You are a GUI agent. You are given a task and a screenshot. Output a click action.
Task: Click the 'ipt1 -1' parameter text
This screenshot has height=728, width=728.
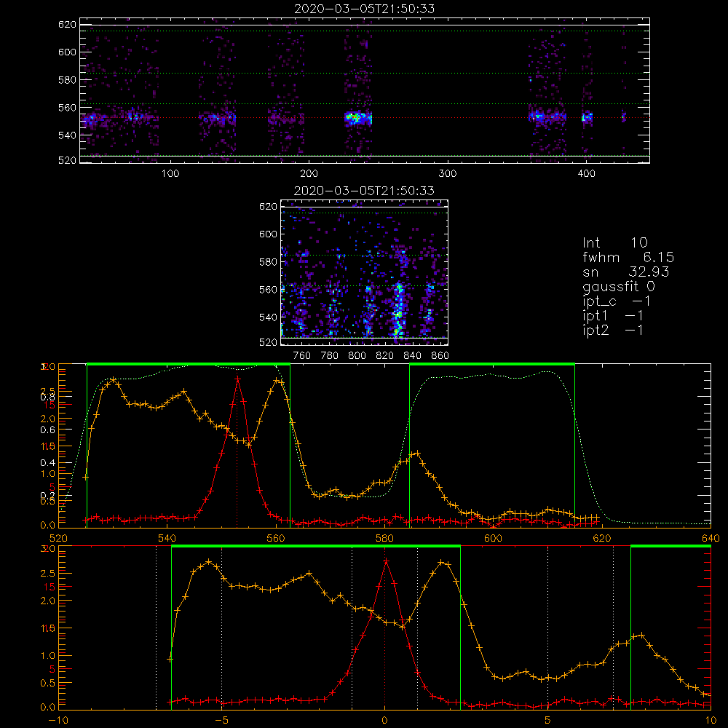[x=613, y=316]
